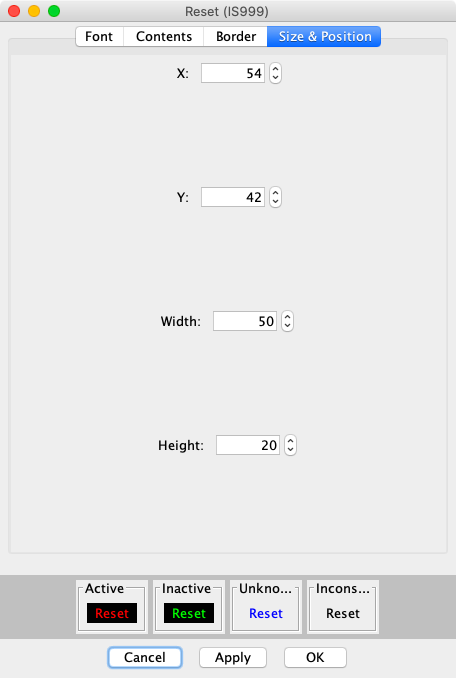Decrease the X value with down arrow

pyautogui.click(x=275, y=78)
